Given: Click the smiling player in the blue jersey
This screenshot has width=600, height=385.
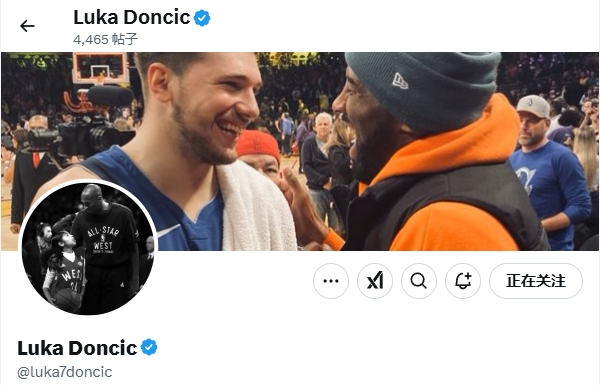Looking at the screenshot, I should (x=184, y=153).
